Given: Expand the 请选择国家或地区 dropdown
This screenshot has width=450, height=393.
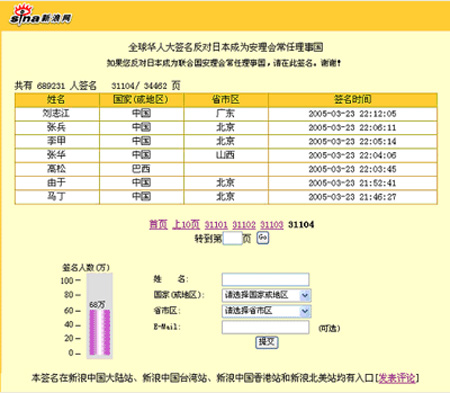Looking at the screenshot, I should [x=266, y=295].
